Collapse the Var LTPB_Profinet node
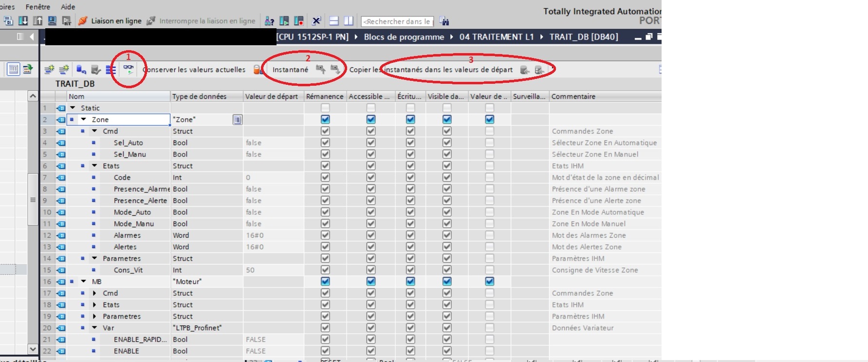The height and width of the screenshot is (362, 868). [x=94, y=328]
